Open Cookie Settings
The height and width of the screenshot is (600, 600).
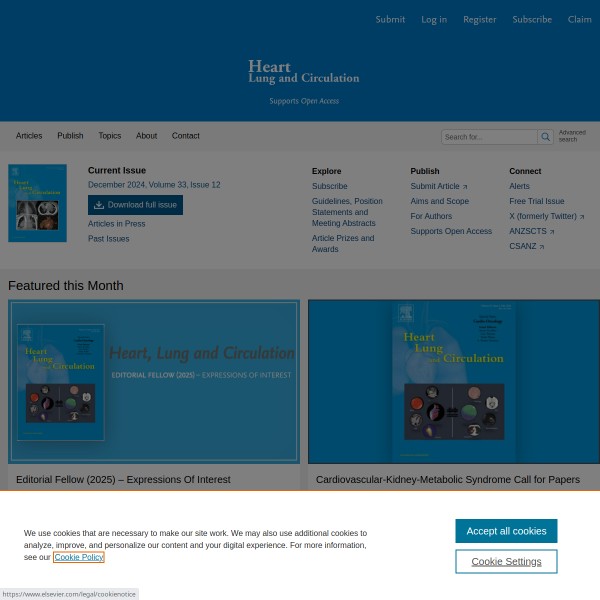pyautogui.click(x=506, y=562)
